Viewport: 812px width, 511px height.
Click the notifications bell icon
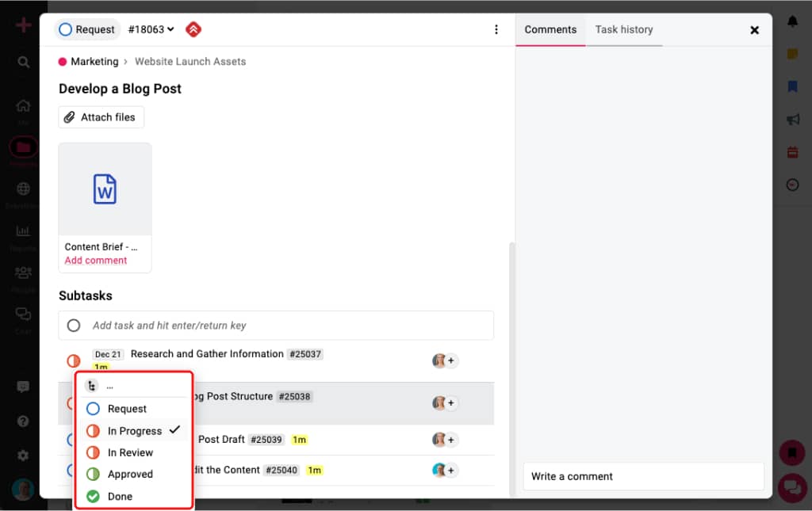coord(792,21)
